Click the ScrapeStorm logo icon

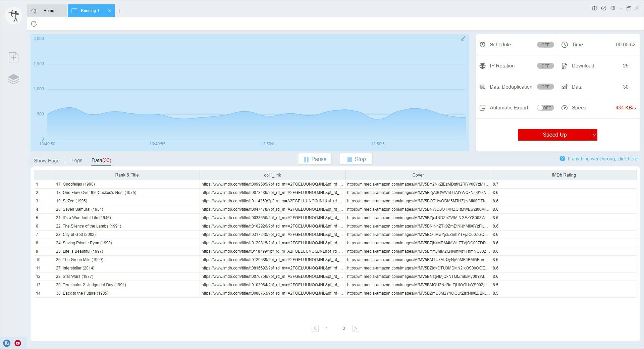pyautogui.click(x=14, y=15)
